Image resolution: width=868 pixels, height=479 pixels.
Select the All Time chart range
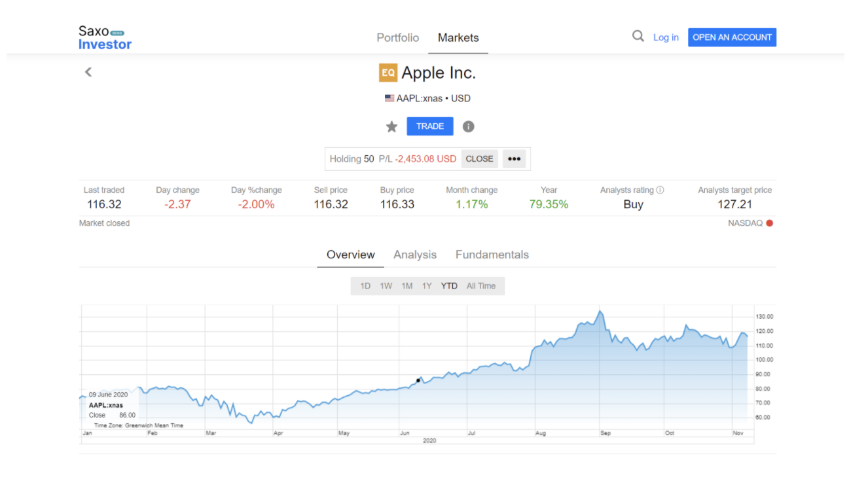(x=481, y=286)
